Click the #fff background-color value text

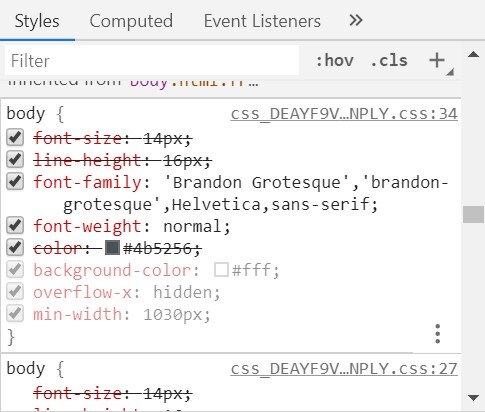coord(251,270)
